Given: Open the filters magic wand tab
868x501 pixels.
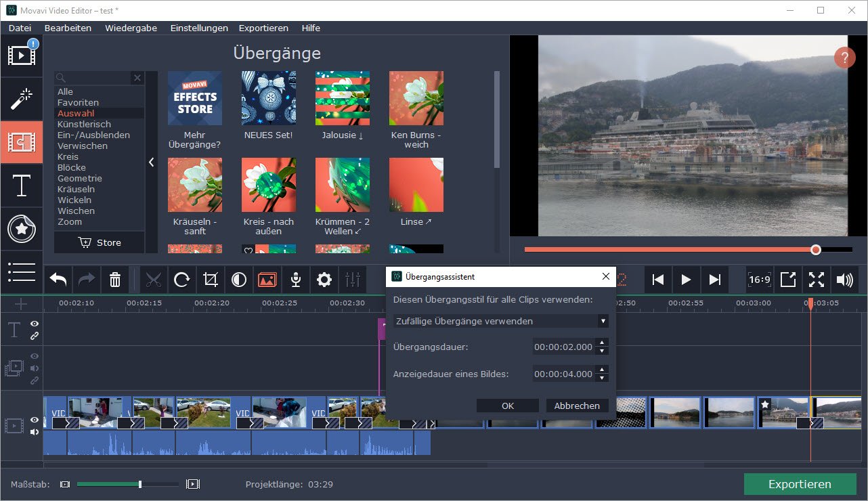Looking at the screenshot, I should [x=22, y=99].
